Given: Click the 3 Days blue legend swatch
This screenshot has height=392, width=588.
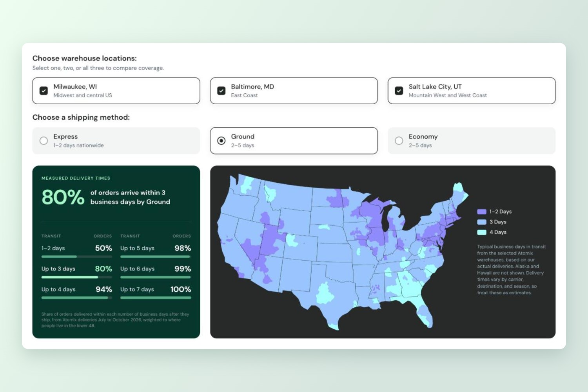Looking at the screenshot, I should 482,222.
